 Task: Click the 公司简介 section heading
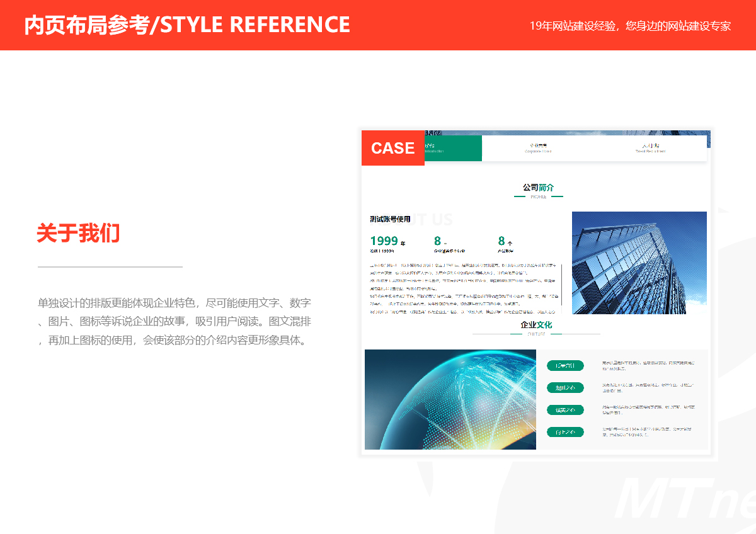(538, 188)
